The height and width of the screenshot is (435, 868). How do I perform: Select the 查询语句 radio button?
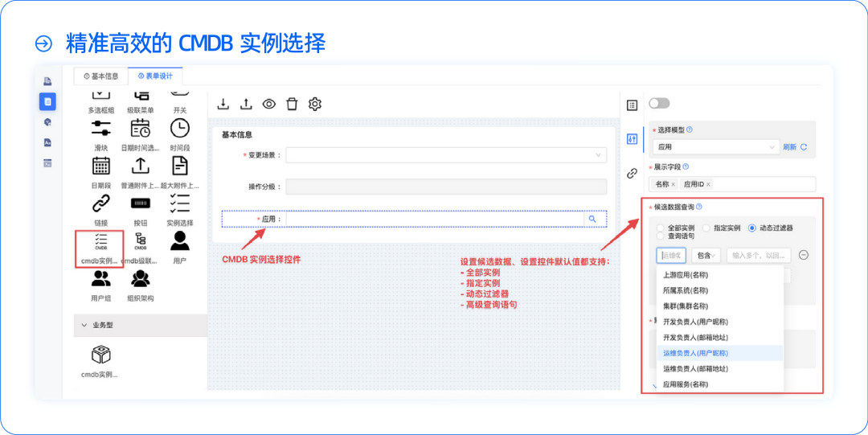(660, 236)
